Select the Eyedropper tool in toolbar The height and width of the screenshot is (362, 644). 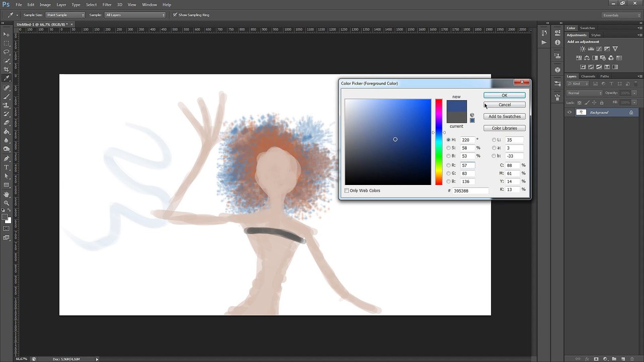[x=7, y=78]
